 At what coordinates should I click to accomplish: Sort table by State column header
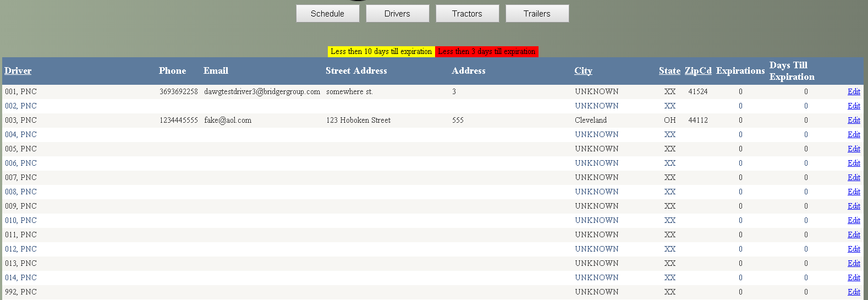coord(669,70)
